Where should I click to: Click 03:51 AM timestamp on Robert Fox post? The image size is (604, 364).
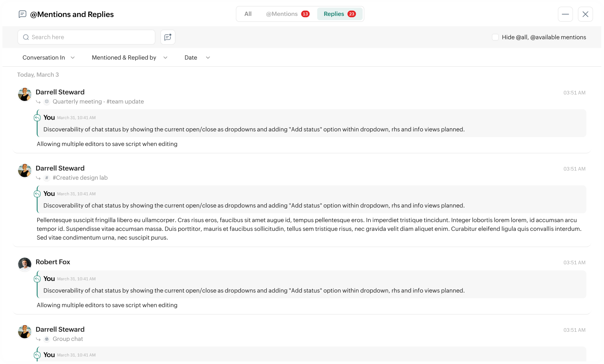click(x=574, y=263)
